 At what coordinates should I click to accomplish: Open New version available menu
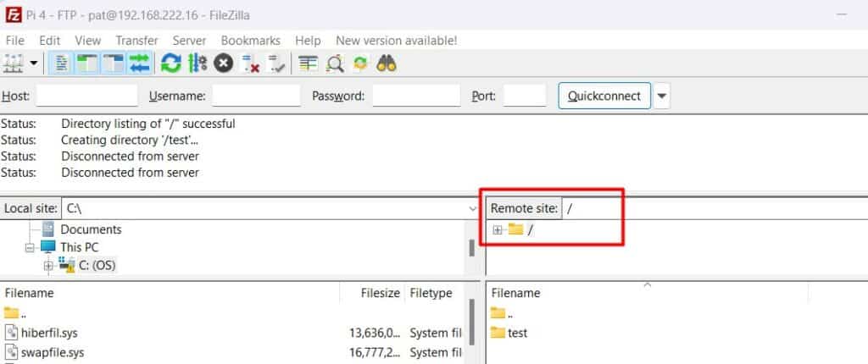tap(397, 41)
